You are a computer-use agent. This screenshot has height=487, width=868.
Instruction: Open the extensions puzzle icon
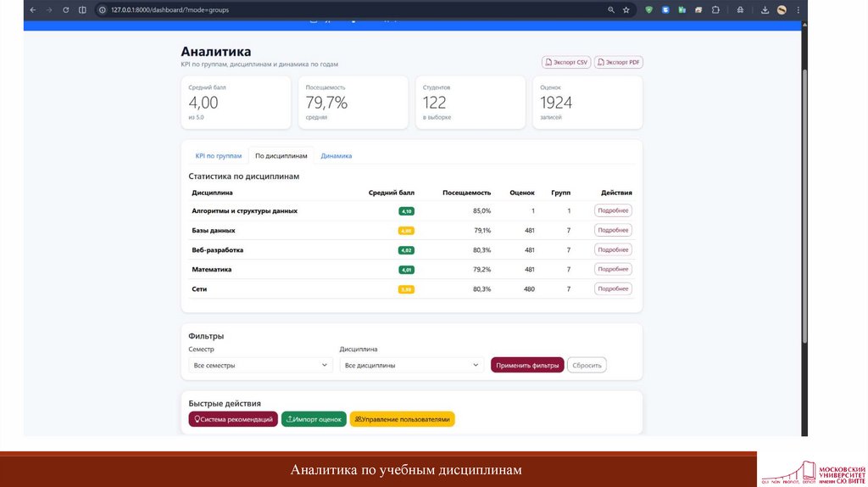click(x=716, y=10)
